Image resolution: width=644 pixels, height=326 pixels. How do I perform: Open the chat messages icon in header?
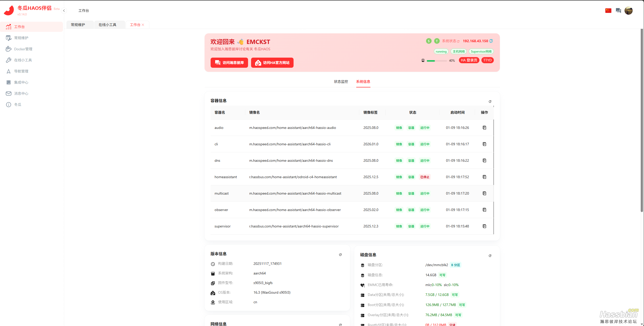[x=618, y=11]
